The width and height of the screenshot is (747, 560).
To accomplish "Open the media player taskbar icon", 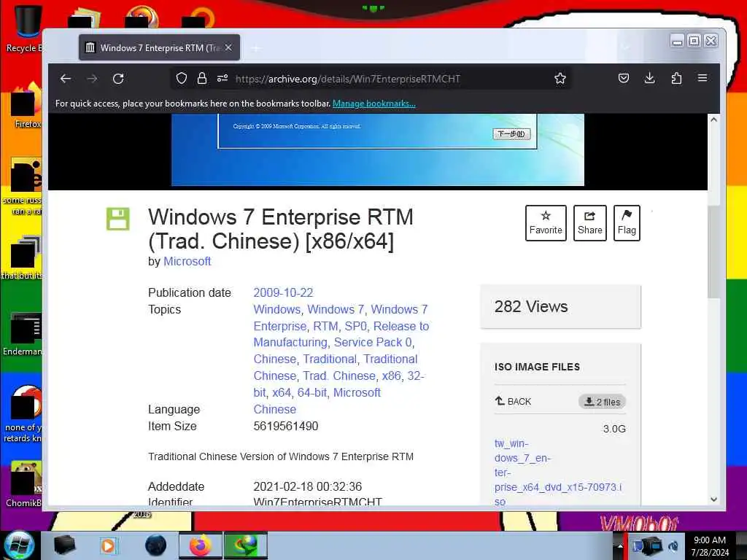I will [x=109, y=545].
